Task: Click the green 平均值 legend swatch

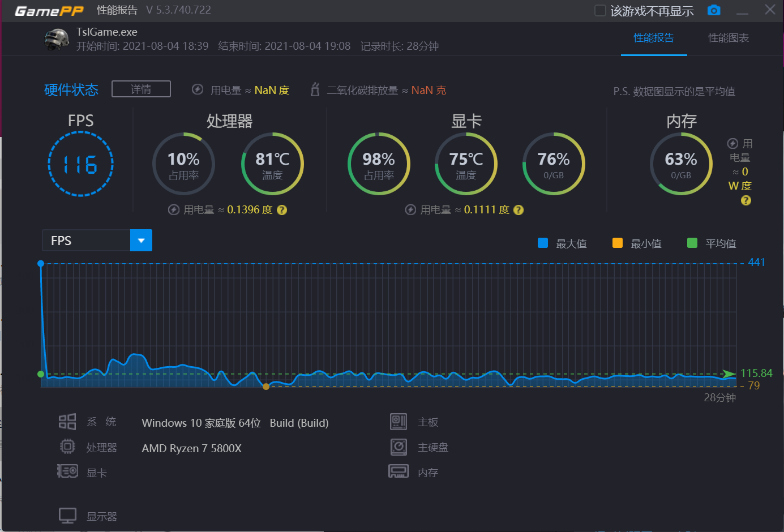Action: point(692,243)
